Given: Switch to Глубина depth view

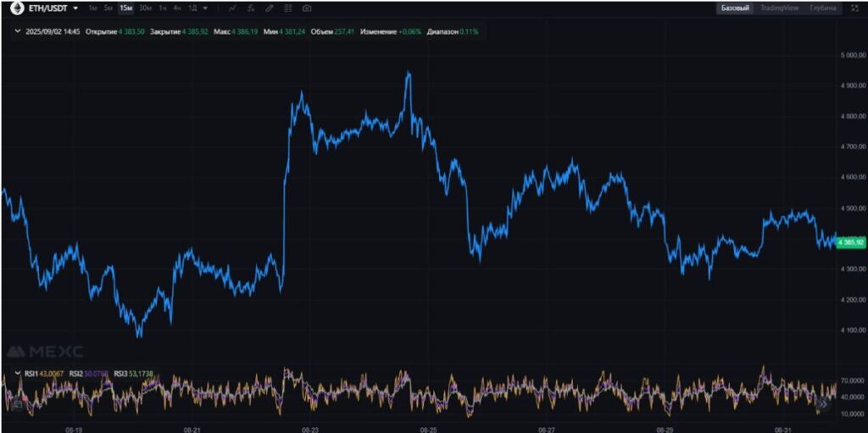Looking at the screenshot, I should coord(822,8).
